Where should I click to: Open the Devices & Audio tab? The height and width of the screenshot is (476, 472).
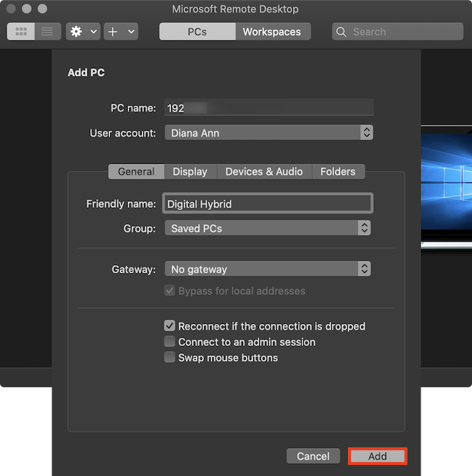264,171
